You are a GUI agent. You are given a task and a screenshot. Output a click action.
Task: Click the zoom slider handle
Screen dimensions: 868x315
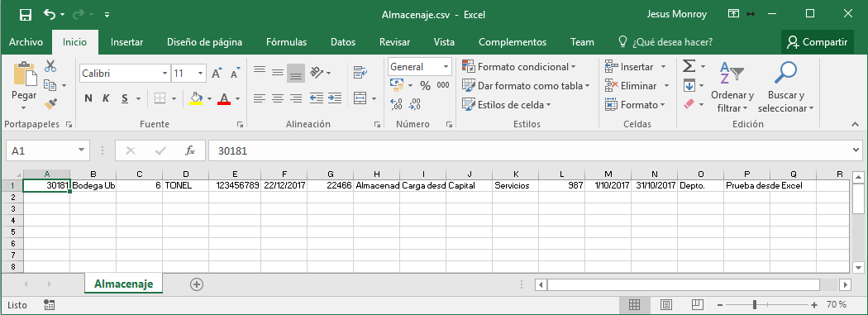click(x=755, y=304)
